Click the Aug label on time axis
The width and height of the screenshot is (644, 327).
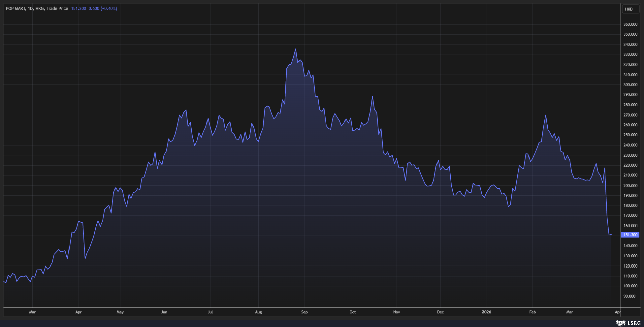[258, 312]
